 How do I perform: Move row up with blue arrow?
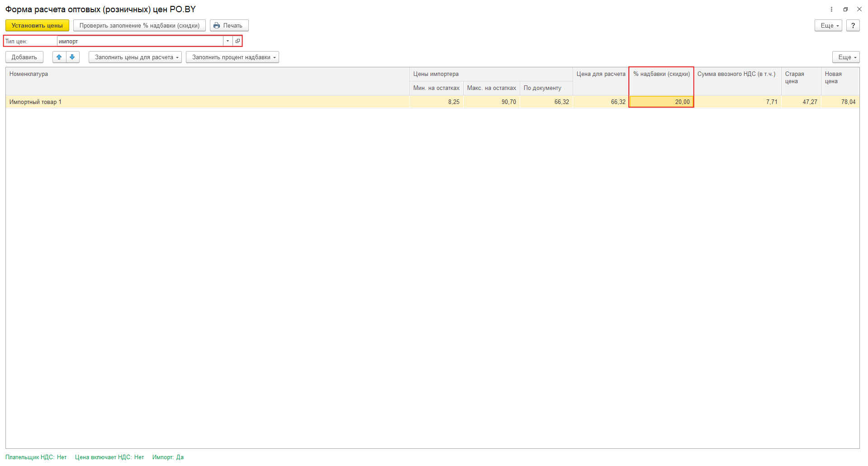[59, 57]
